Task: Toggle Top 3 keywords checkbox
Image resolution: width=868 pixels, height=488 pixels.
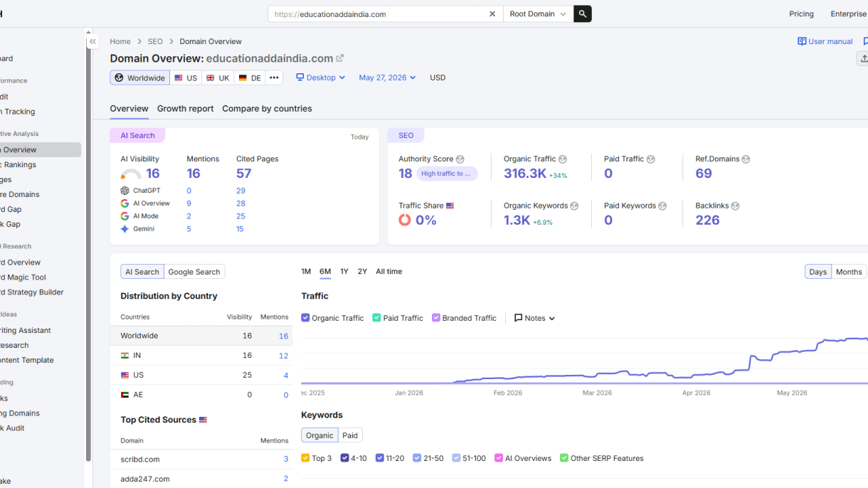Action: click(x=305, y=458)
